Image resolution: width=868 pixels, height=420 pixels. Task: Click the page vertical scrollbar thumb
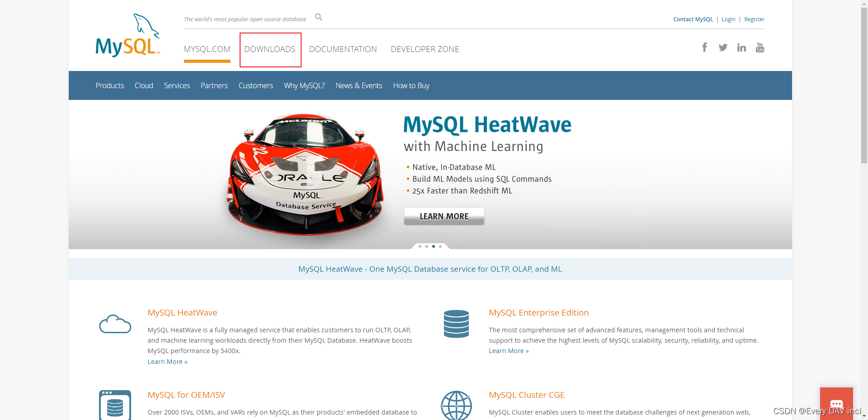click(x=864, y=85)
